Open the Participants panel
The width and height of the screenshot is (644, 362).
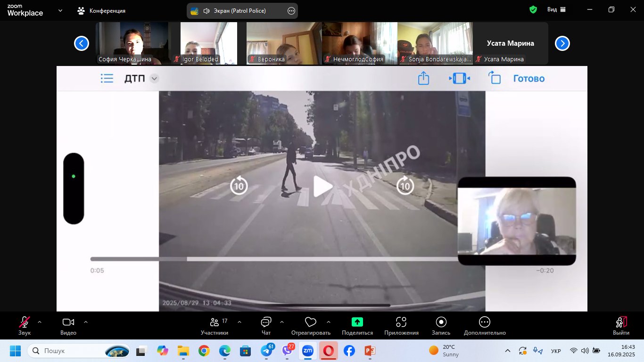[215, 326]
